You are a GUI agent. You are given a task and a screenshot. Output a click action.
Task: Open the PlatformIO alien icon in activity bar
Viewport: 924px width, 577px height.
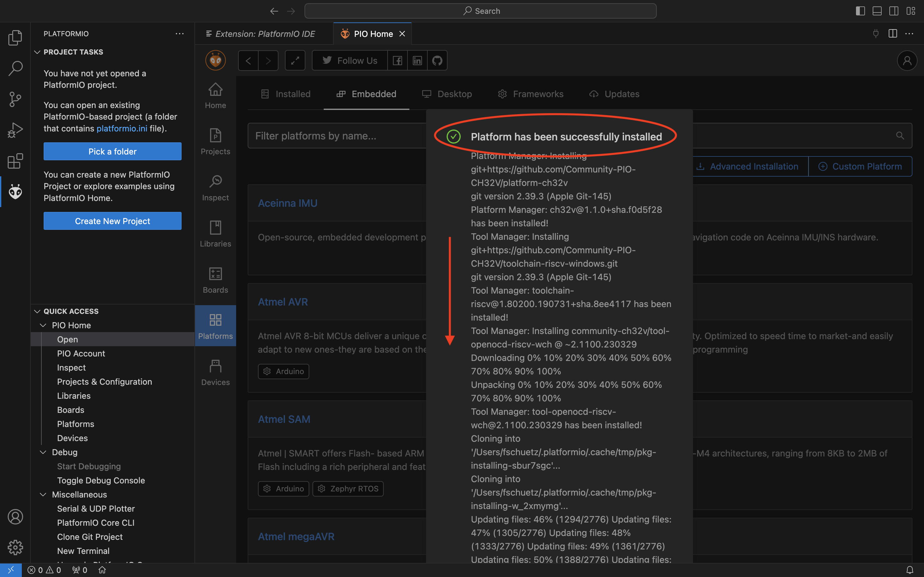tap(15, 192)
